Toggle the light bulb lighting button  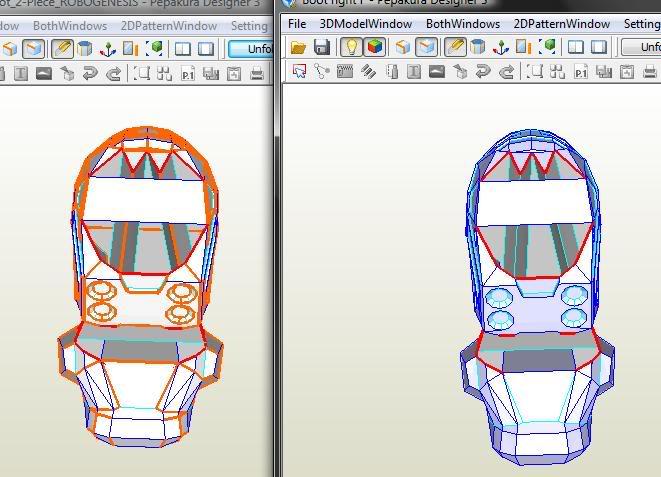point(352,47)
